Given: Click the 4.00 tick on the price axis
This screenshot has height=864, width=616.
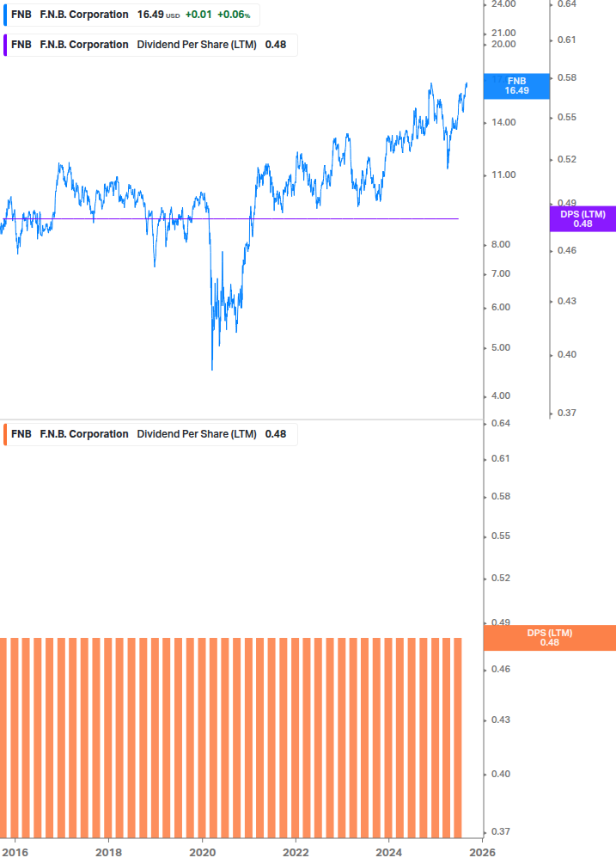Looking at the screenshot, I should pos(502,396).
